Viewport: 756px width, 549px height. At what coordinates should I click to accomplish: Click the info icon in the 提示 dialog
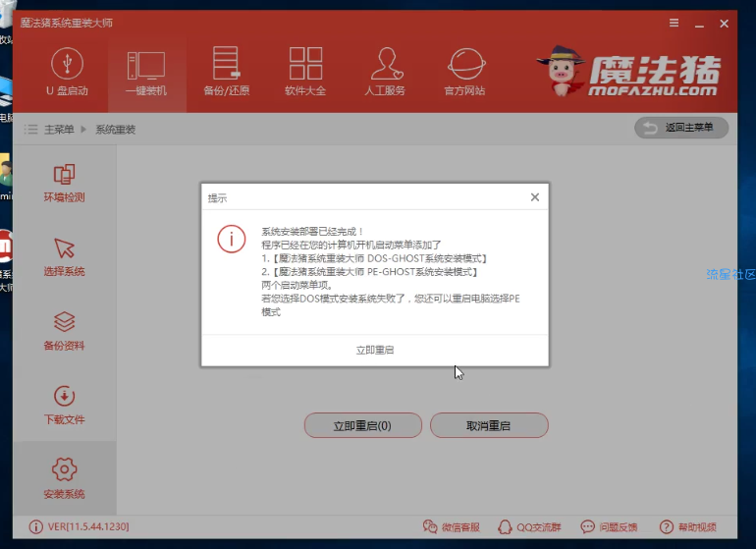[x=232, y=239]
